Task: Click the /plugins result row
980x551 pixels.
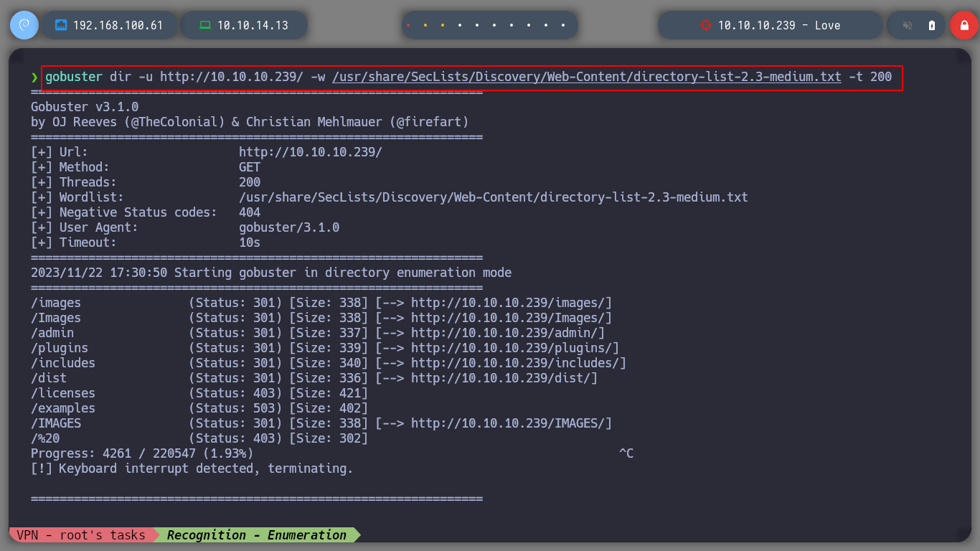Action: [x=325, y=348]
